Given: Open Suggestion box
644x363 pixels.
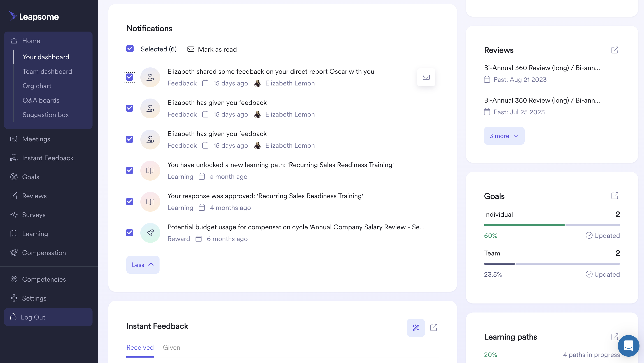Looking at the screenshot, I should click(x=46, y=115).
